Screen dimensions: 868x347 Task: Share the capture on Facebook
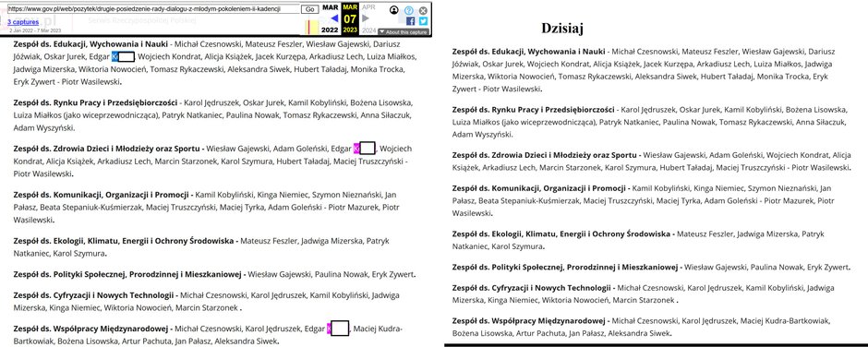click(x=410, y=21)
